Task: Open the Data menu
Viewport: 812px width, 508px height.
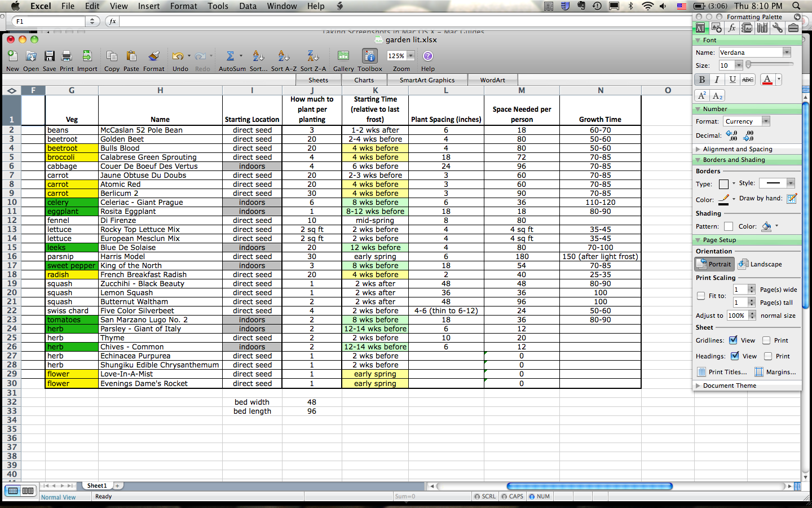Action: (248, 6)
